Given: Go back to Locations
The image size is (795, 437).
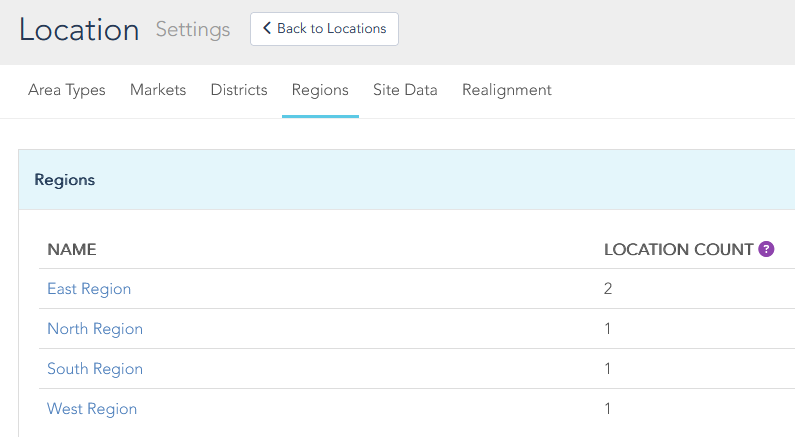Looking at the screenshot, I should coord(324,29).
